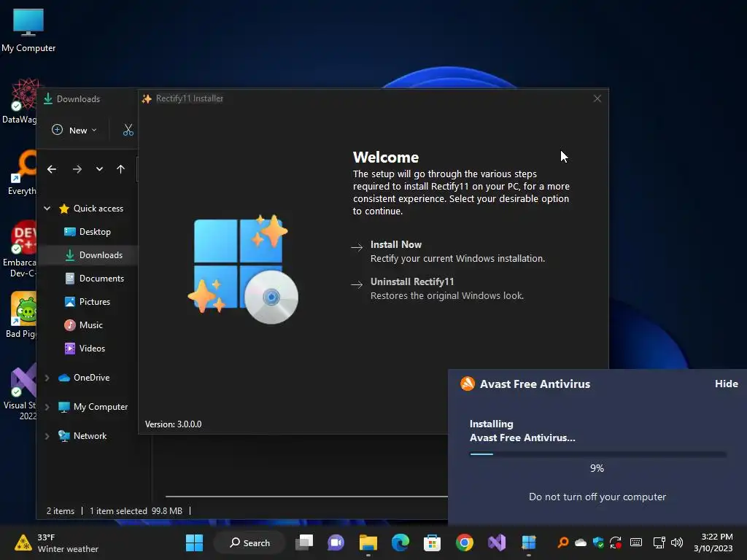The width and height of the screenshot is (747, 560).
Task: Open the touch keyboard tray icon
Action: click(636, 542)
